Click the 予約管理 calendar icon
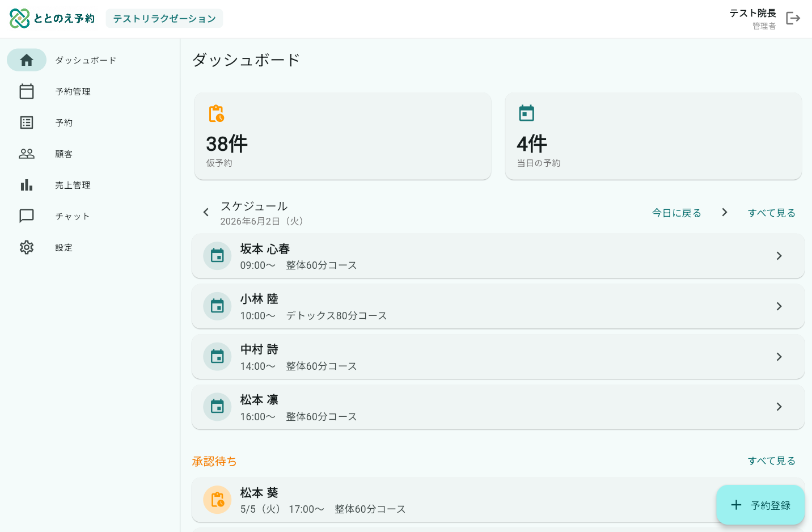 27,91
